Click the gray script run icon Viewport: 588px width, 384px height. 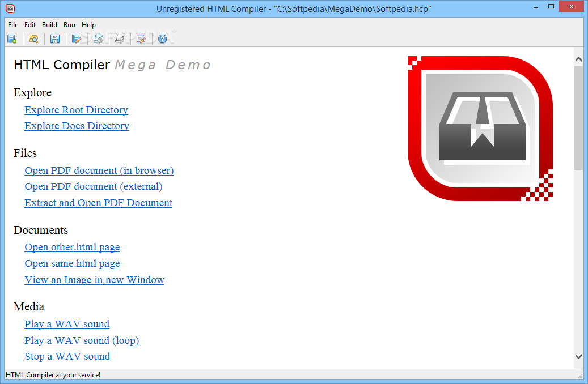(119, 39)
